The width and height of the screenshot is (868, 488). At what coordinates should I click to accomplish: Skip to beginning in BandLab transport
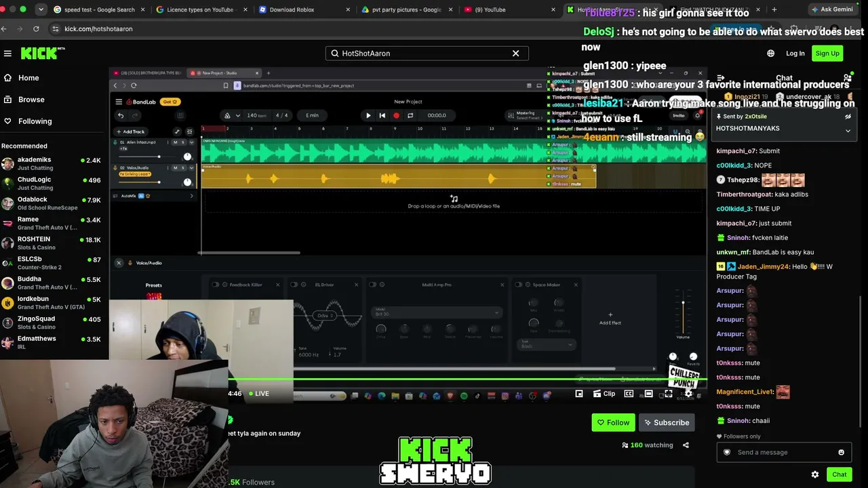(382, 115)
